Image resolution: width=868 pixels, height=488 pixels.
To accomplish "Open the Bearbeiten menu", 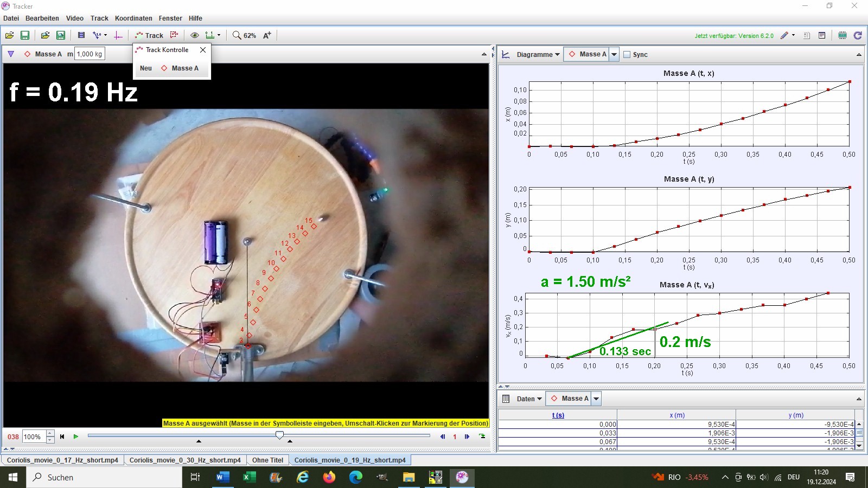I will (x=42, y=18).
